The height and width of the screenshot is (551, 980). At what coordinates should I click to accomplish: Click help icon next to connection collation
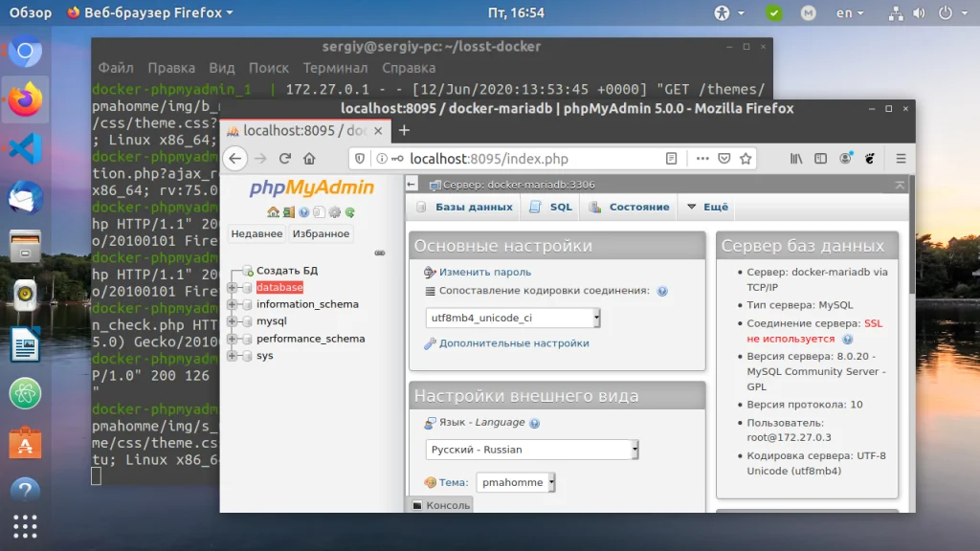click(662, 291)
